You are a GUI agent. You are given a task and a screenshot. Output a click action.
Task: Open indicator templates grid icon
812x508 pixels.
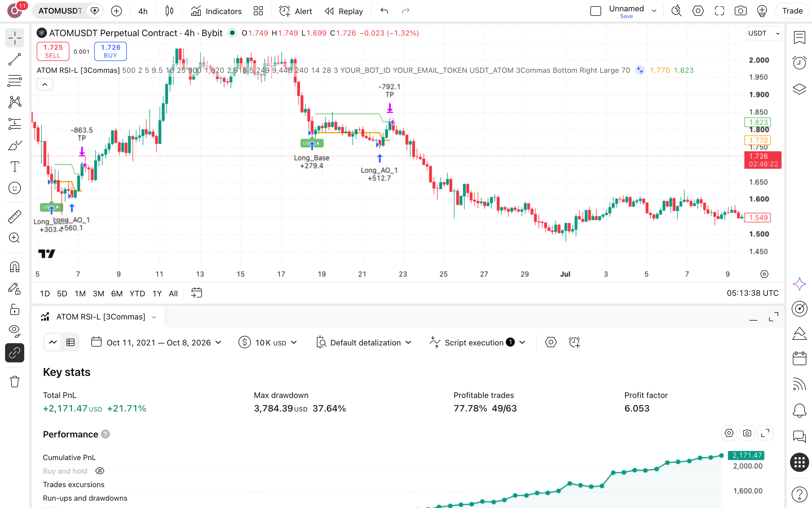click(x=258, y=11)
